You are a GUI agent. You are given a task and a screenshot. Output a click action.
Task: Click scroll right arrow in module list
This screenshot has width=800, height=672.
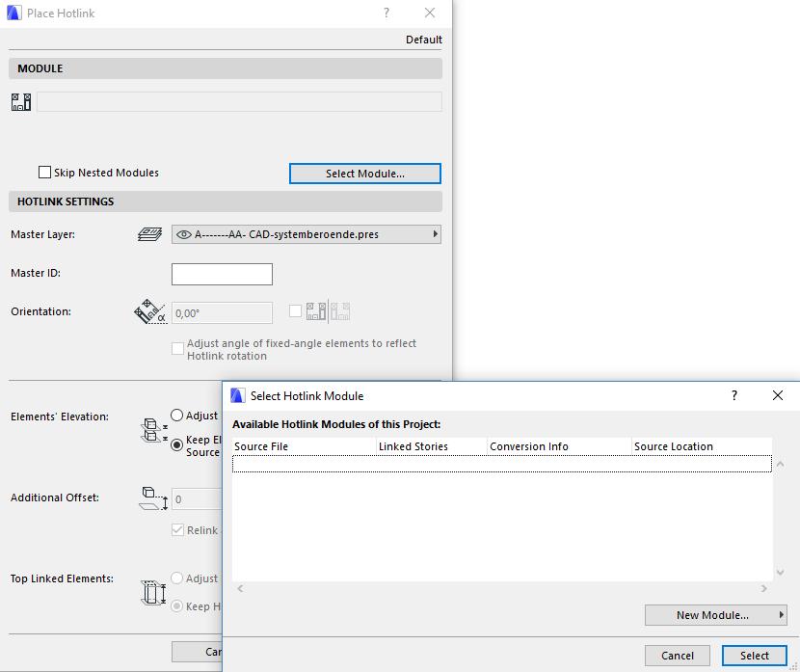tap(763, 588)
